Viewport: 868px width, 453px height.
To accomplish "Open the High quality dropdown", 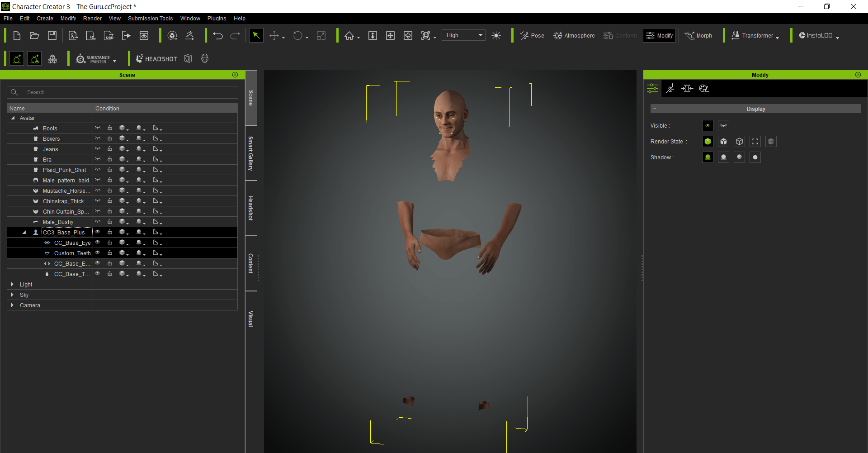I will click(x=464, y=35).
